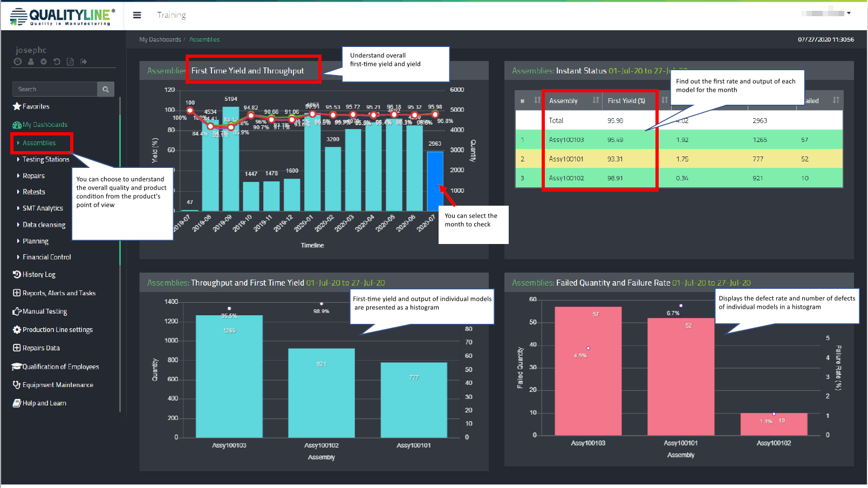The height and width of the screenshot is (488, 868).
Task: Open the Equipment Maintenance link
Action: [x=58, y=385]
